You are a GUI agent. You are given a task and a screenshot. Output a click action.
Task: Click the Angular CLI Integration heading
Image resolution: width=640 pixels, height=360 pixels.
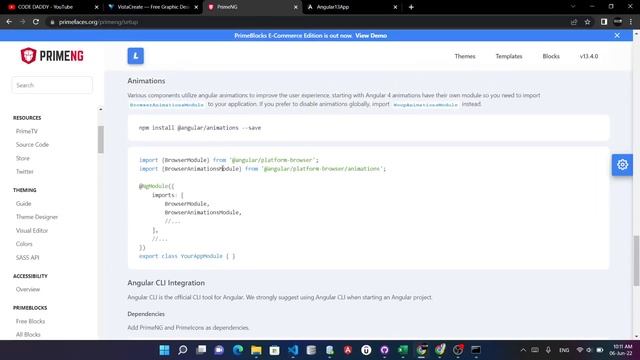[x=166, y=283]
